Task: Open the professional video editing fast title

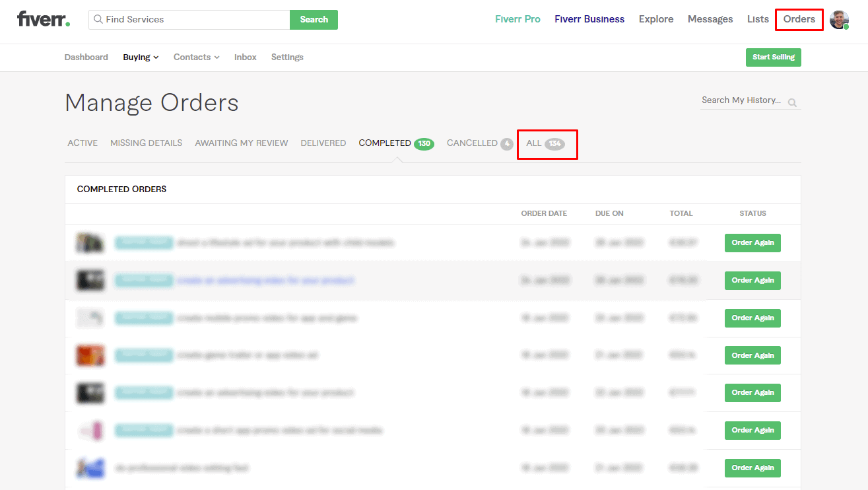Action: [182, 468]
